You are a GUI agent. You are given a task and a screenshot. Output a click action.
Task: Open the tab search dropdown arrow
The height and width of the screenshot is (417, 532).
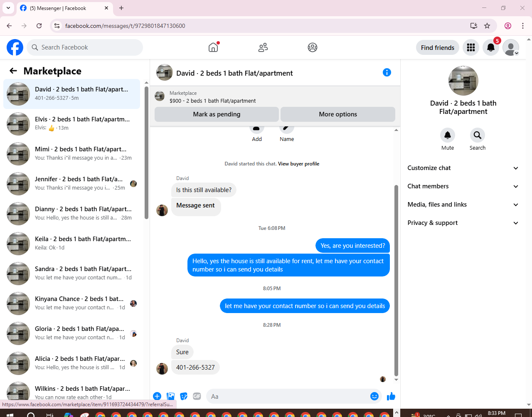pos(8,8)
